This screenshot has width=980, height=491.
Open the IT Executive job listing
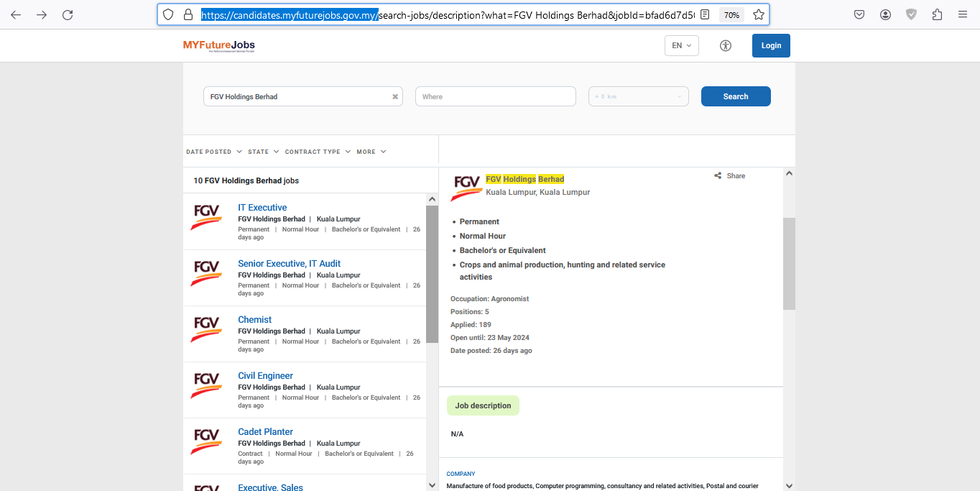coord(262,208)
